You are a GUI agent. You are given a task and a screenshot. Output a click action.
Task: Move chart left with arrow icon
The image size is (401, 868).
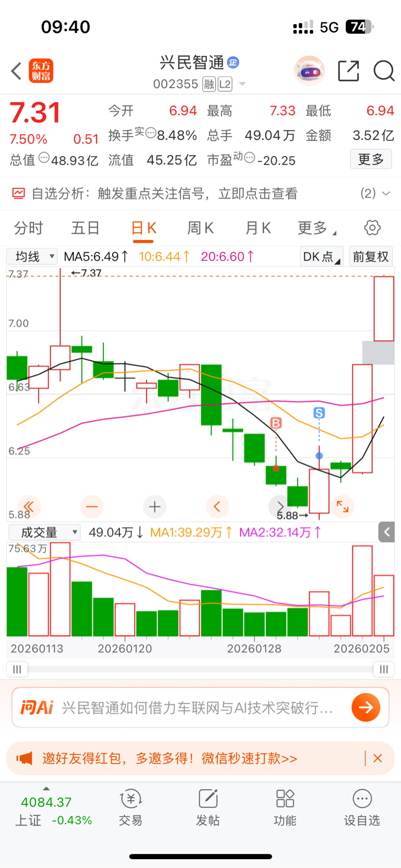[x=217, y=506]
